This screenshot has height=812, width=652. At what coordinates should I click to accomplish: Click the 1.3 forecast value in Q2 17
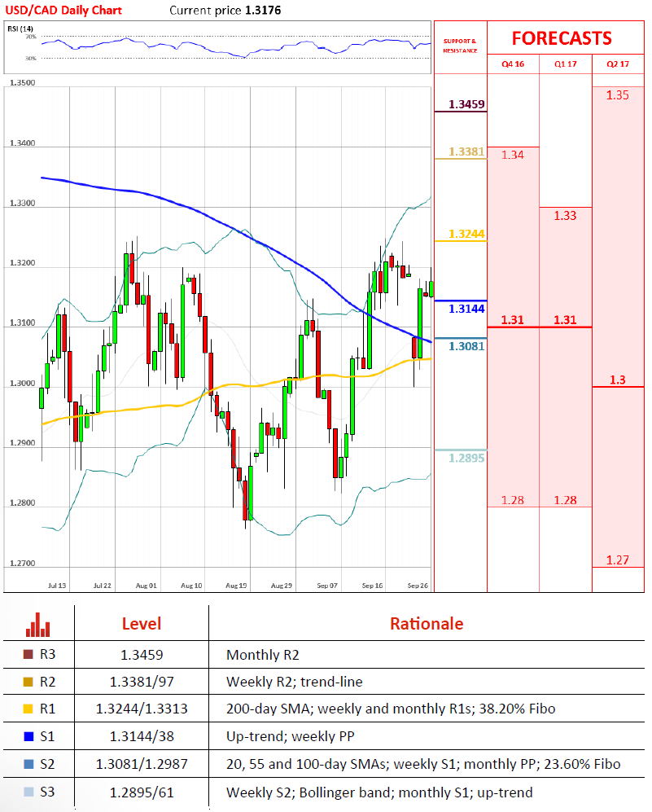click(617, 380)
